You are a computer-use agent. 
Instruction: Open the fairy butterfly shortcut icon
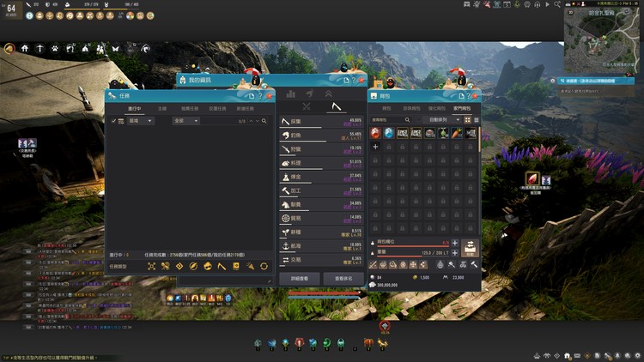point(115,48)
